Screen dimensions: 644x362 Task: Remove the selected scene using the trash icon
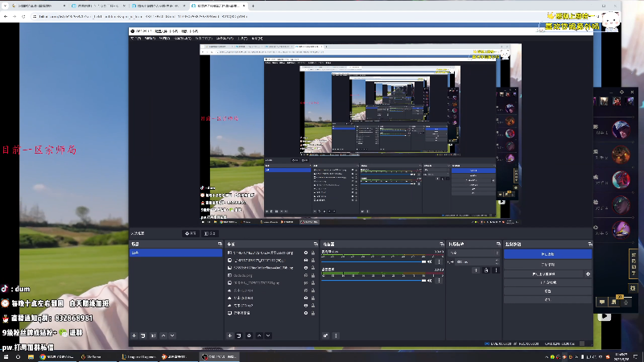[143, 335]
